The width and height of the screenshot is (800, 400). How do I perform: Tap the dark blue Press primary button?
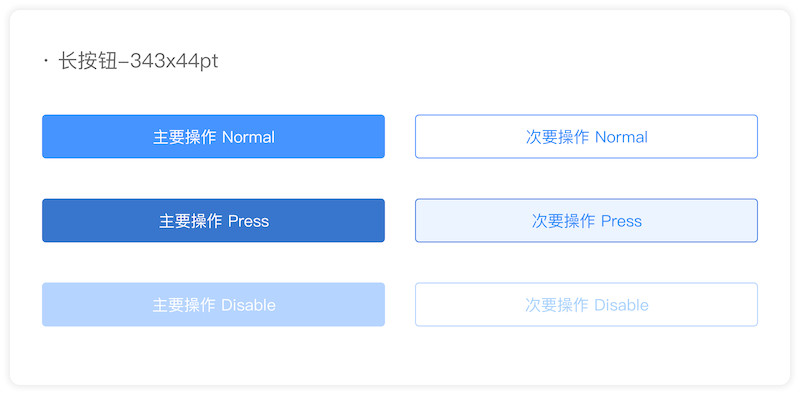point(213,221)
